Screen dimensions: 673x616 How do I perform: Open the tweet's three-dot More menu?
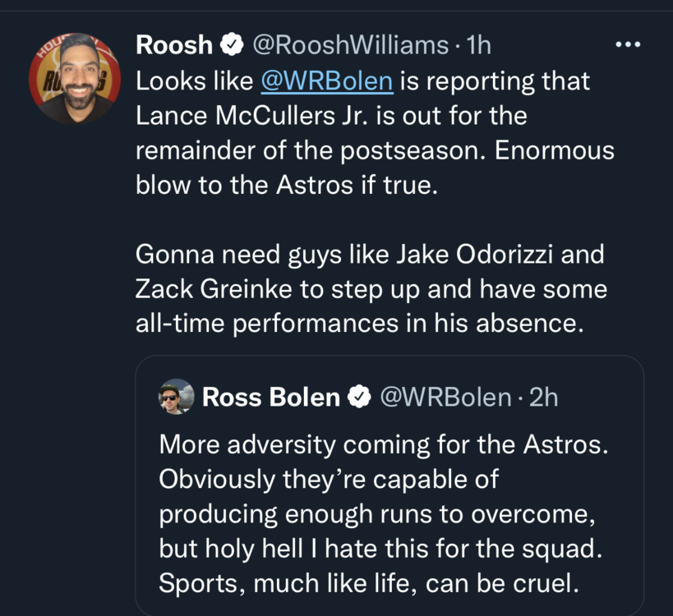(x=628, y=45)
